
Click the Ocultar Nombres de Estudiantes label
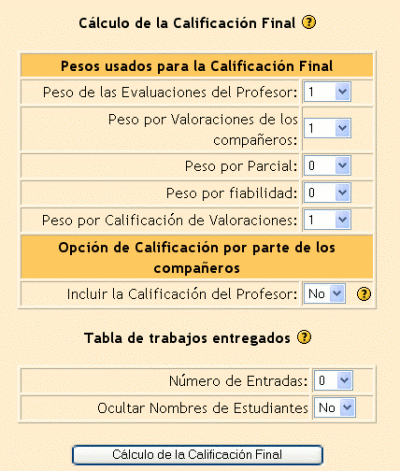203,408
